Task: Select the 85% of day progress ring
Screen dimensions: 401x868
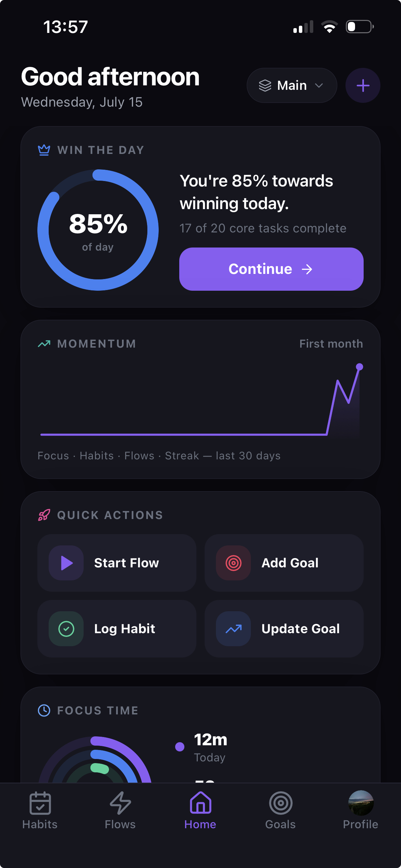Action: tap(98, 230)
